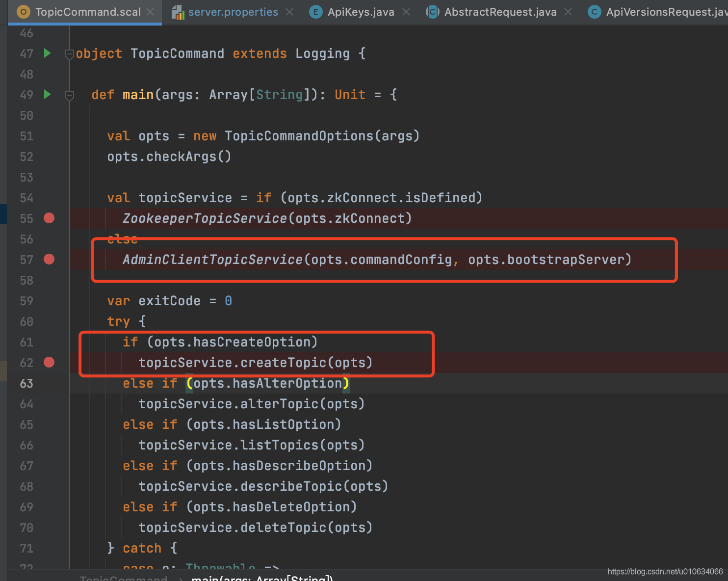728x581 pixels.
Task: Click on describeTopic in line 68
Action: click(x=291, y=486)
